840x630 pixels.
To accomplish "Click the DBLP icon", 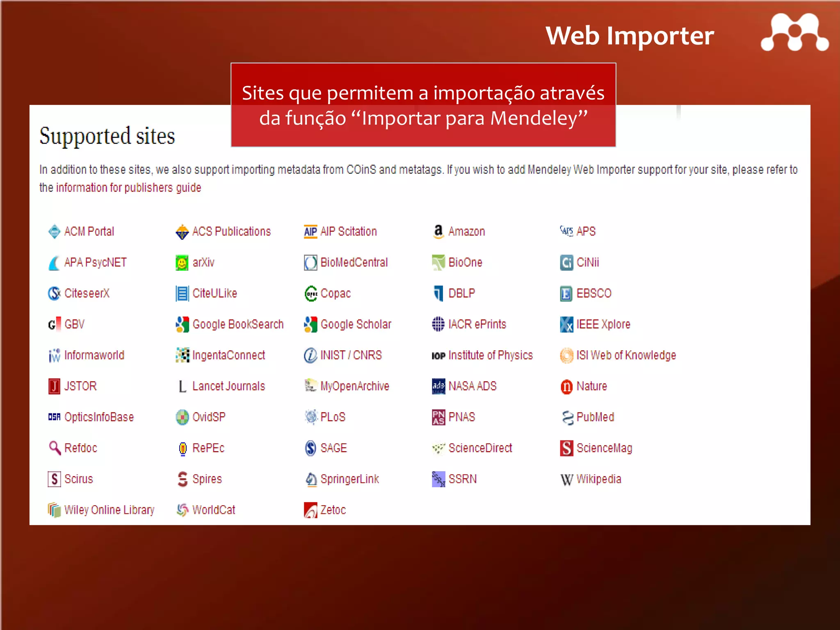I will coord(438,294).
